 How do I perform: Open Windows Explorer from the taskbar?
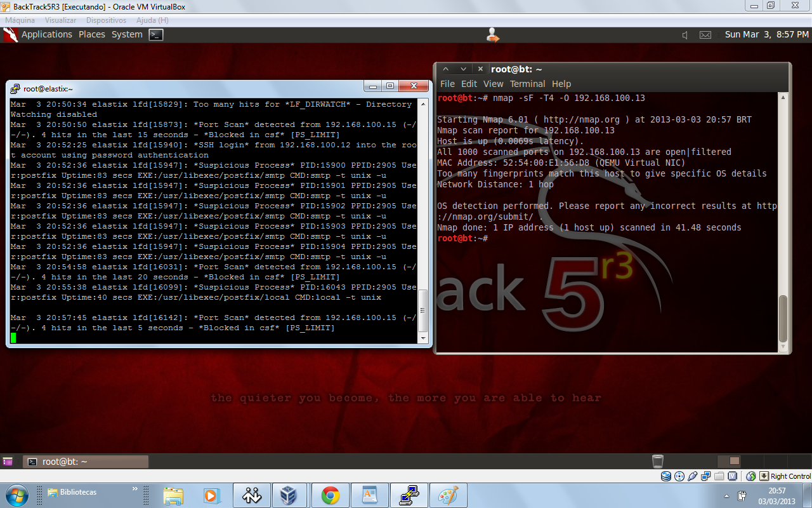click(173, 496)
